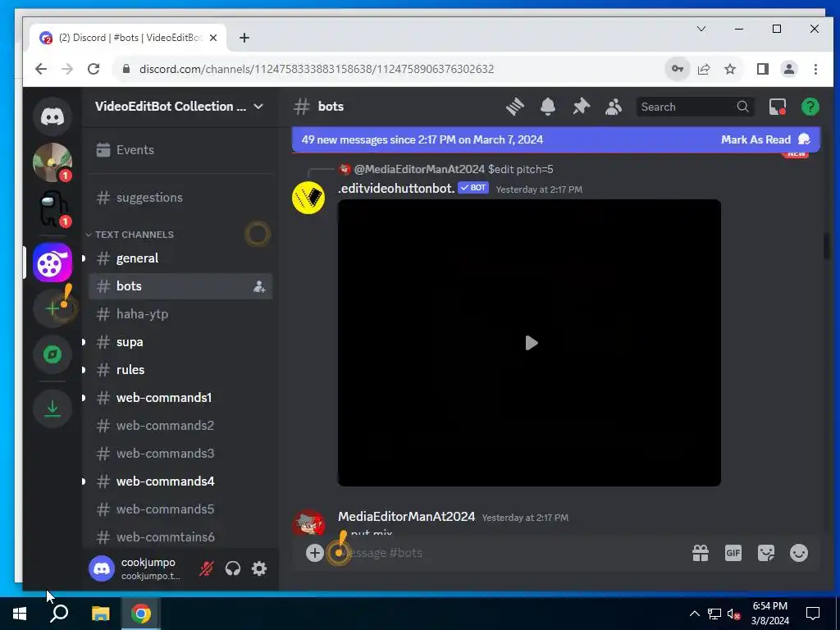Click the .editvideohuttonbot yellow avatar
The image size is (840, 630).
pyautogui.click(x=308, y=198)
